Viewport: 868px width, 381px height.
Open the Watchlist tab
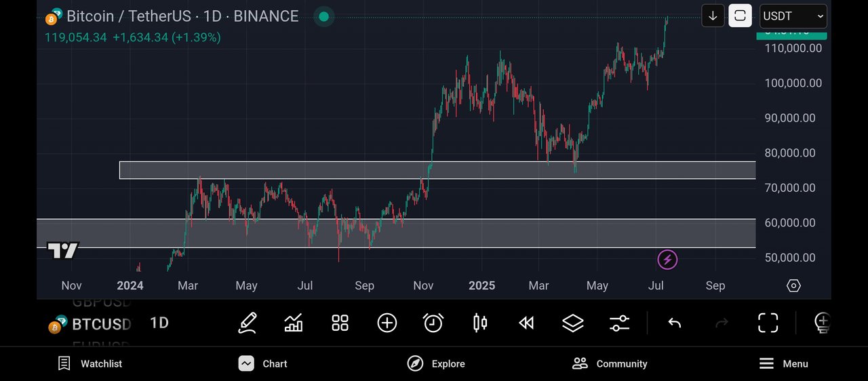tap(90, 364)
